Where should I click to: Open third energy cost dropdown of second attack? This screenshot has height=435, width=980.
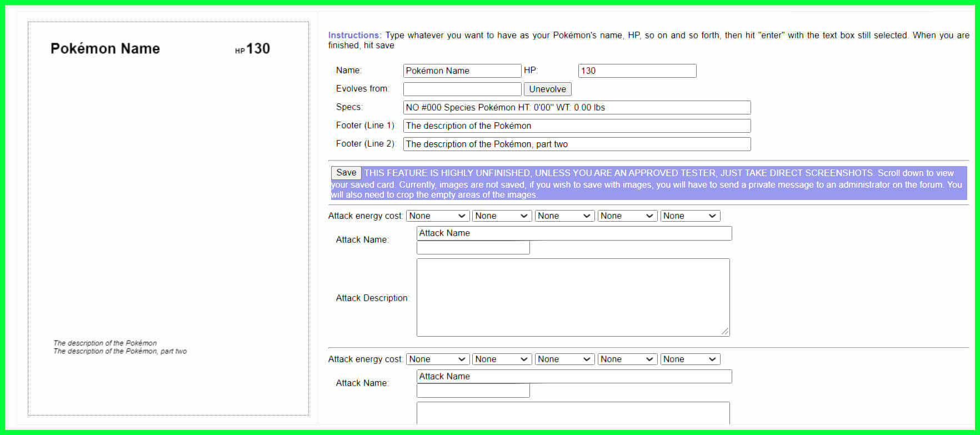coord(565,359)
